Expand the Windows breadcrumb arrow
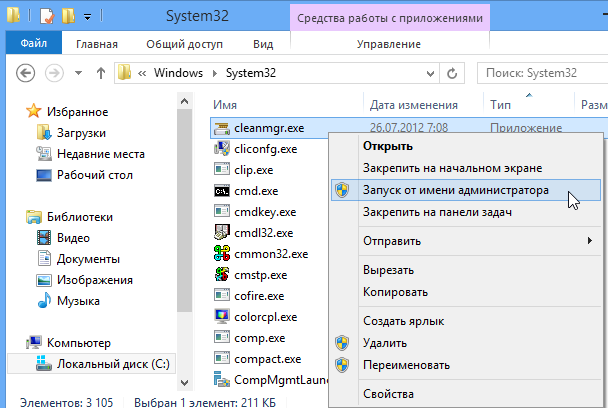This screenshot has width=608, height=408. (x=214, y=73)
